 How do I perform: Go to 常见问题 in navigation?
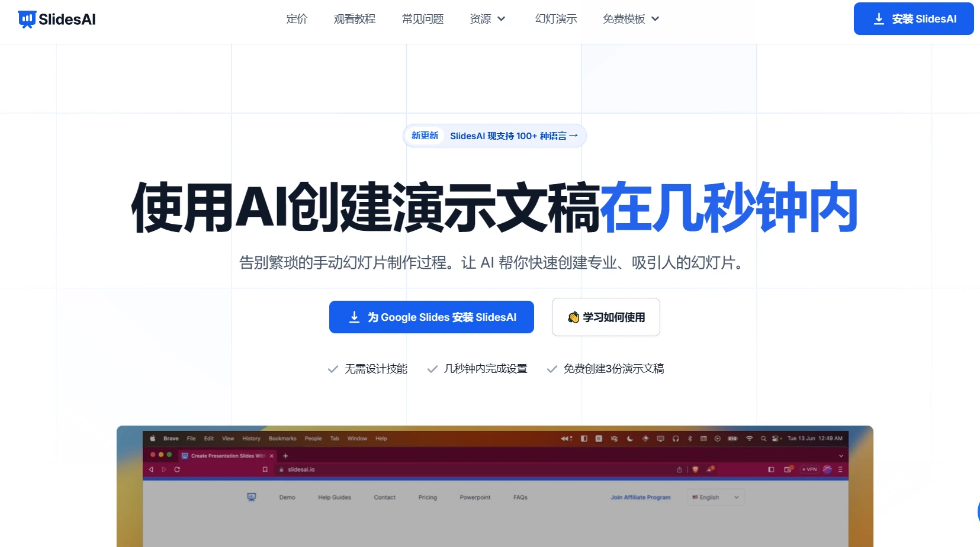click(423, 19)
